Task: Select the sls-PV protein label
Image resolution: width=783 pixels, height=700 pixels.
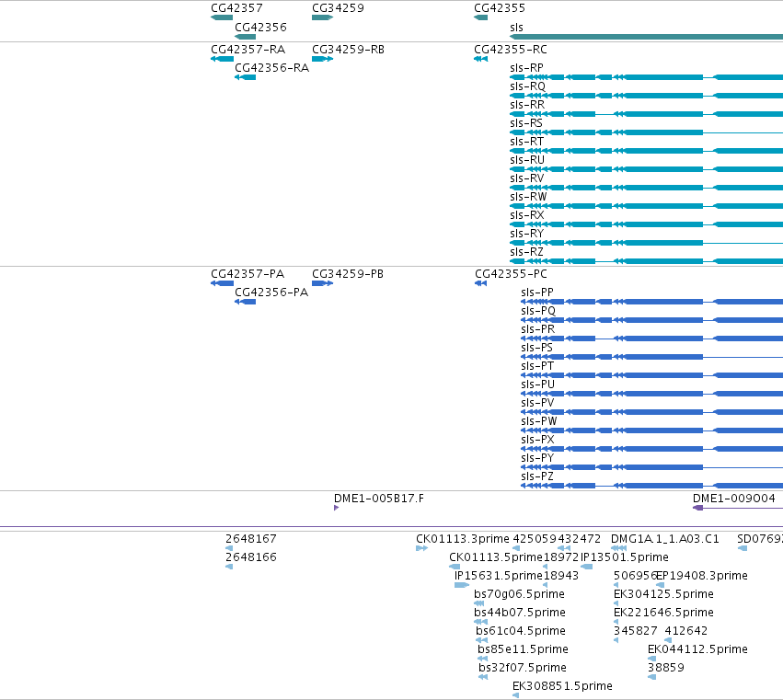Action: point(537,402)
